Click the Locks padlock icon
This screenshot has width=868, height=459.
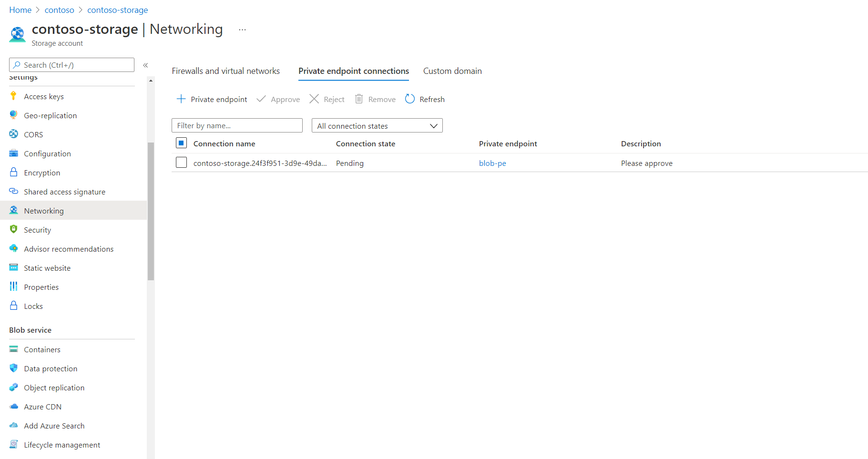(x=13, y=306)
